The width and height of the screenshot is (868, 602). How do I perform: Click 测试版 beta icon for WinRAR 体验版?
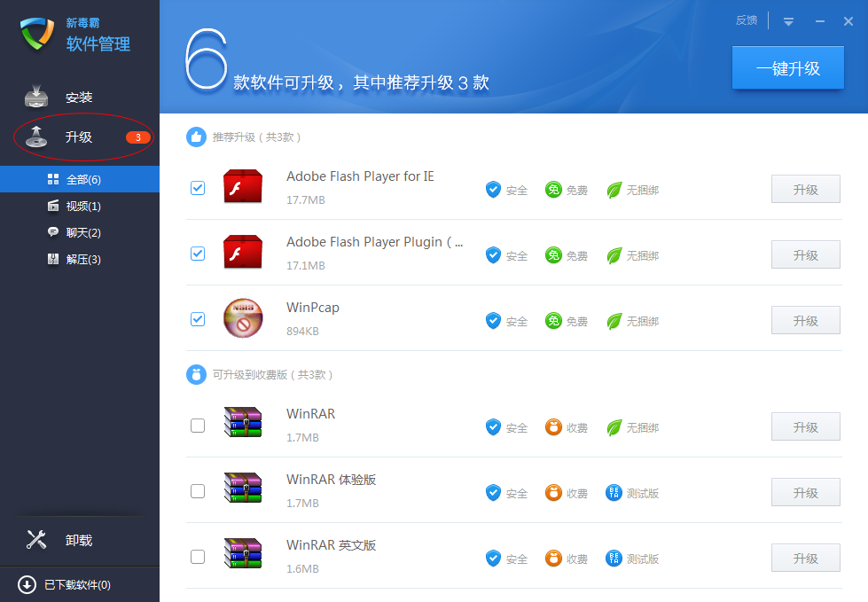coord(614,492)
